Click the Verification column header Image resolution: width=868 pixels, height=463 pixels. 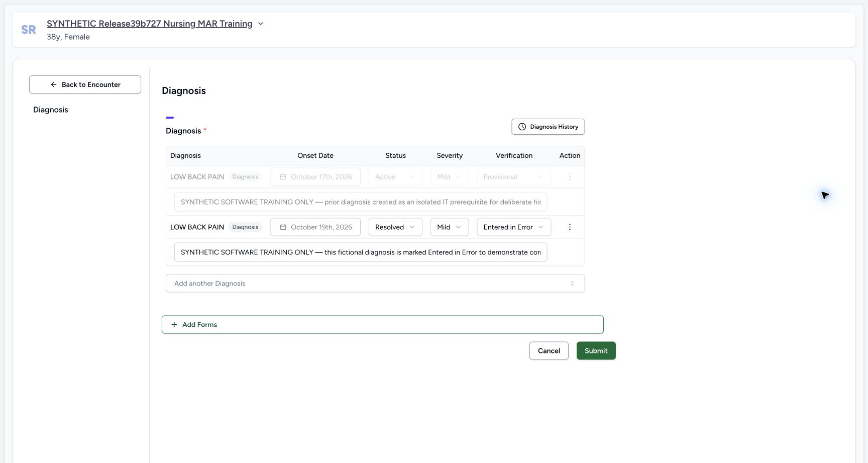point(514,156)
